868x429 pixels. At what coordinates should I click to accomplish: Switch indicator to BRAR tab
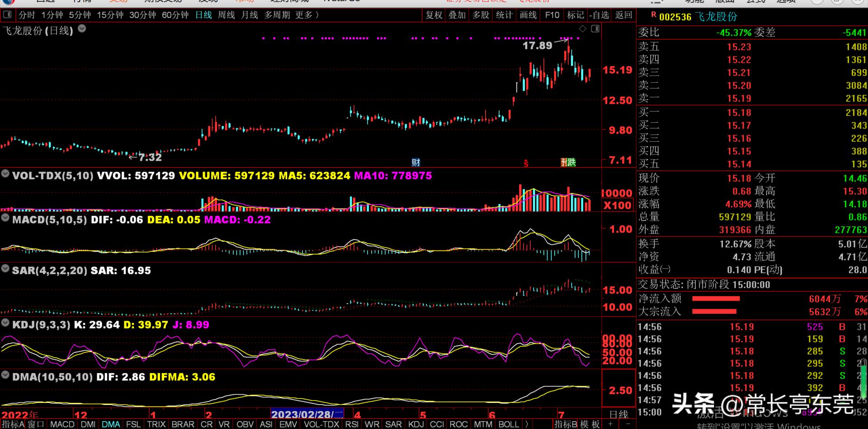pos(183,424)
